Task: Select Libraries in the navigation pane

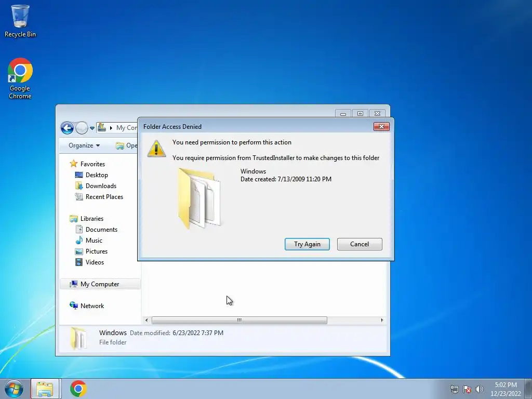Action: [92, 219]
